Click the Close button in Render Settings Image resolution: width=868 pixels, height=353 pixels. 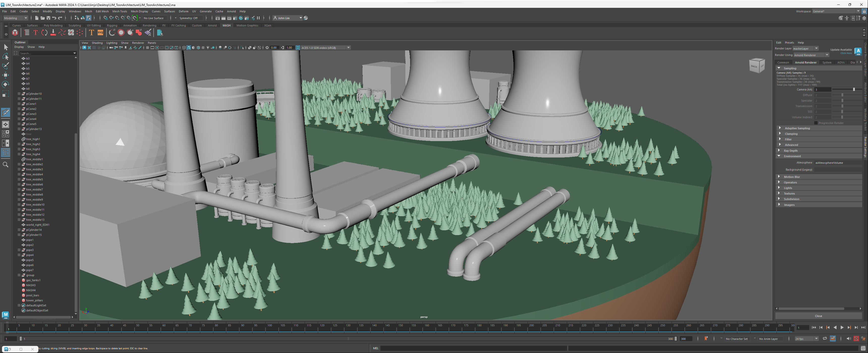(x=818, y=316)
